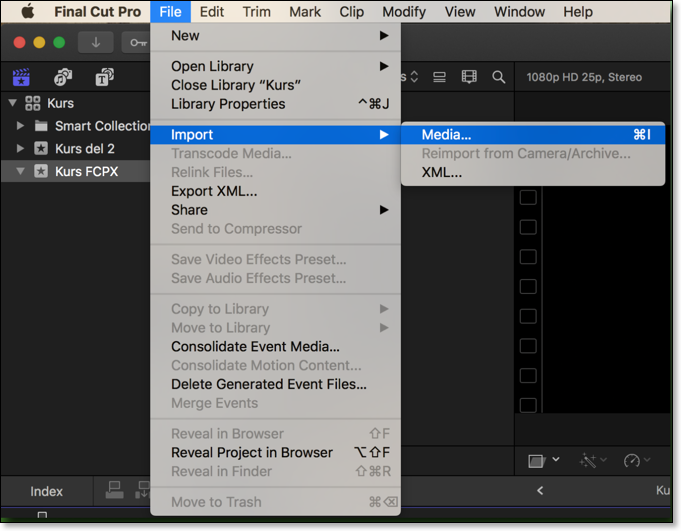Choose Consolidate Event Media...
Image resolution: width=681 pixels, height=531 pixels.
[275, 346]
